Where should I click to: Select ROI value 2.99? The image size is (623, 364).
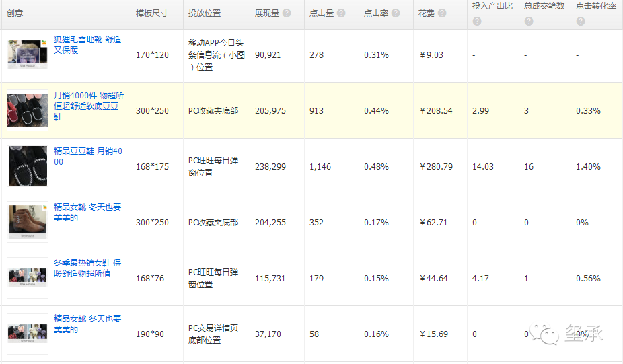(480, 111)
